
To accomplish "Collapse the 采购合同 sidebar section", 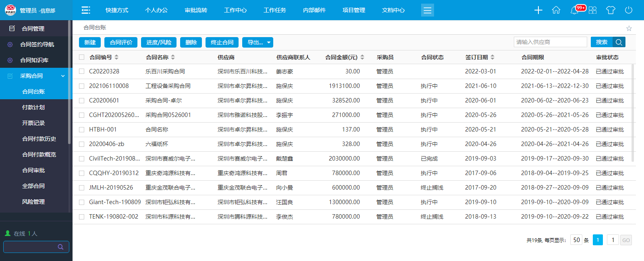I will 63,76.
